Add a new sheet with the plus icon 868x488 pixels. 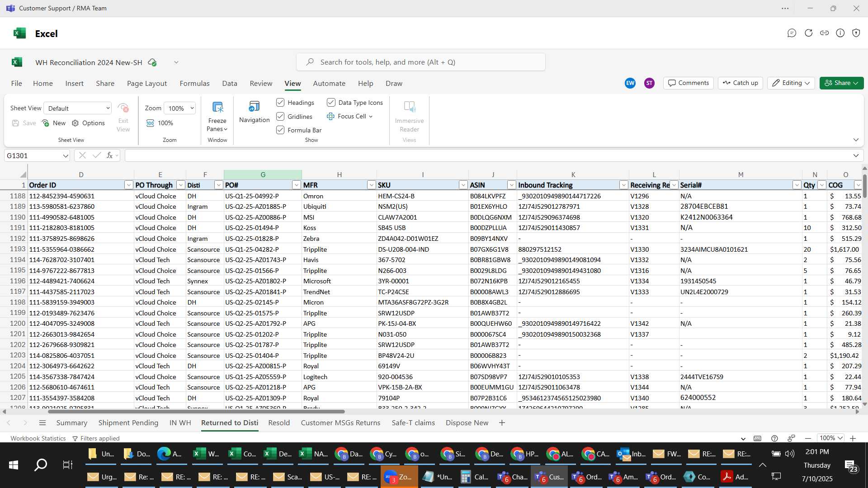502,423
